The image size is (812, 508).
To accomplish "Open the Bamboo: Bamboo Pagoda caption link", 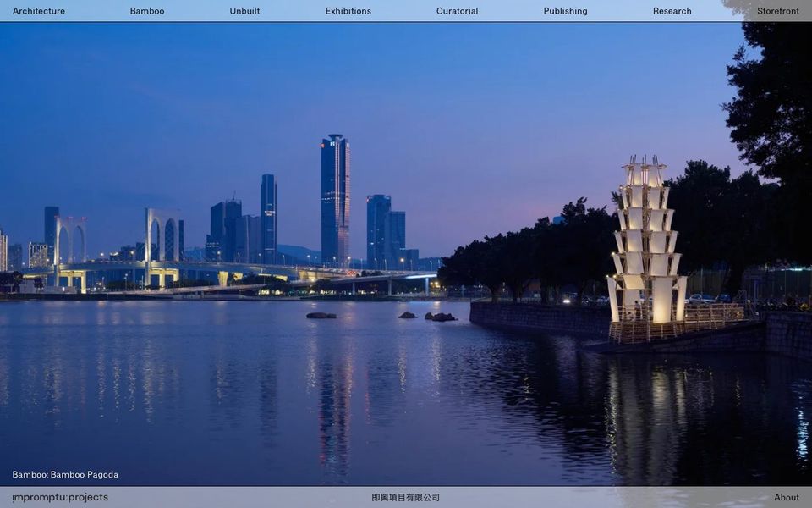I will tap(65, 474).
